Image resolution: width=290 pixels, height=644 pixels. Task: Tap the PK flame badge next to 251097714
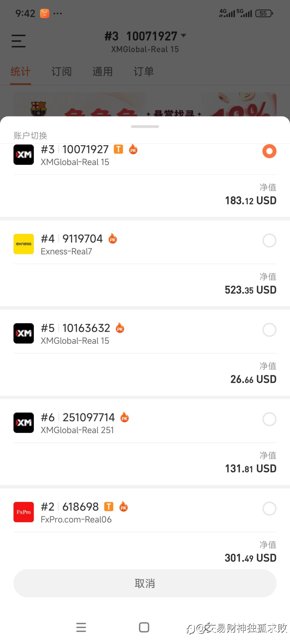coord(124,417)
